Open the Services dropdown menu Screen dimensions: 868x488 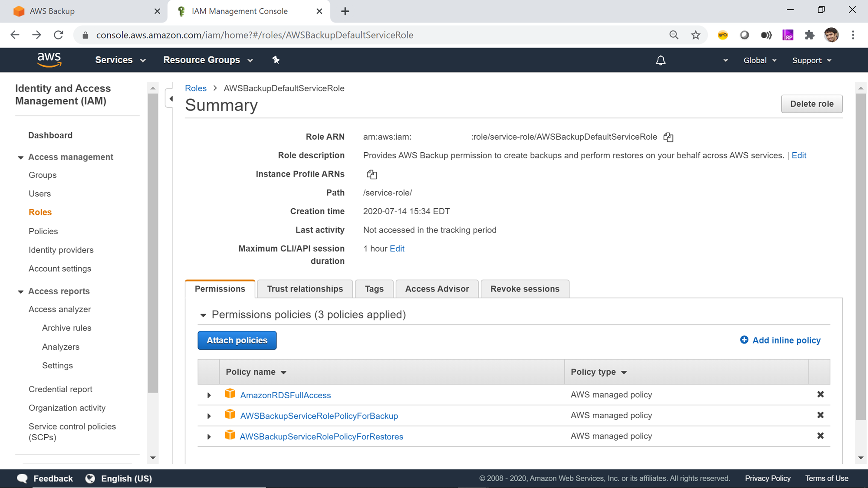click(120, 60)
